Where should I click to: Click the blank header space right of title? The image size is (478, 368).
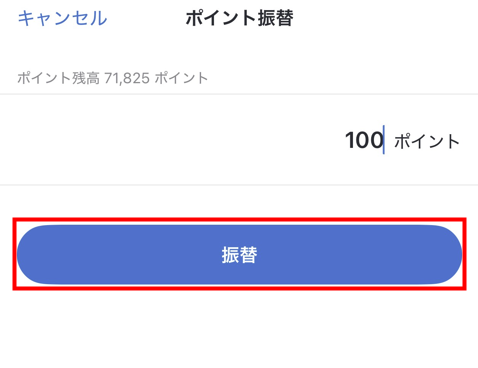(x=383, y=18)
